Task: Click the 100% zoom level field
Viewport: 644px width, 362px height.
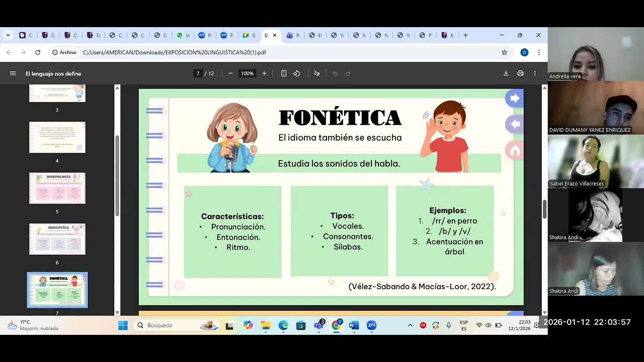Action: click(247, 73)
